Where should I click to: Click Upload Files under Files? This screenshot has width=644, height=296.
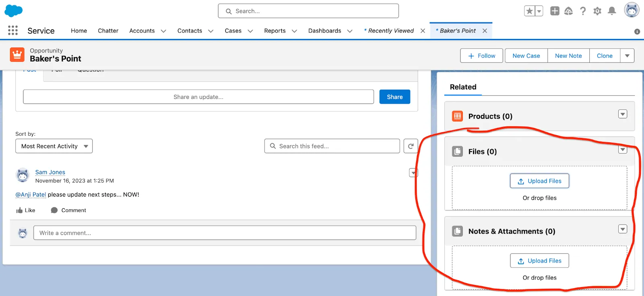click(x=539, y=181)
